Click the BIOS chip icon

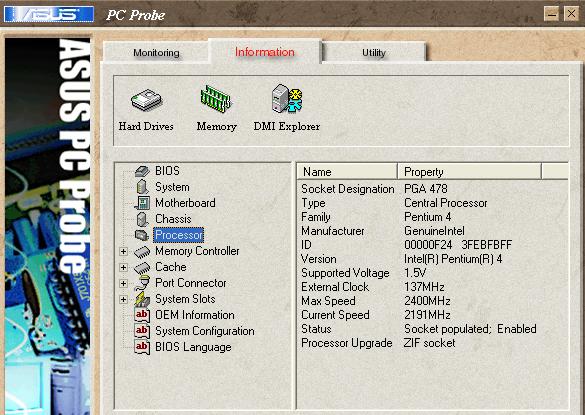click(x=142, y=171)
